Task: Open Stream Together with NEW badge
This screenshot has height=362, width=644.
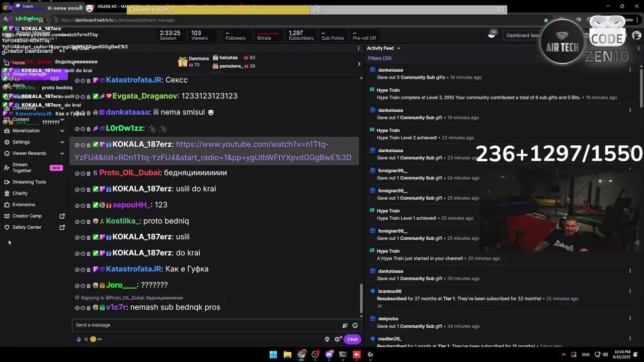Action: pyautogui.click(x=34, y=168)
